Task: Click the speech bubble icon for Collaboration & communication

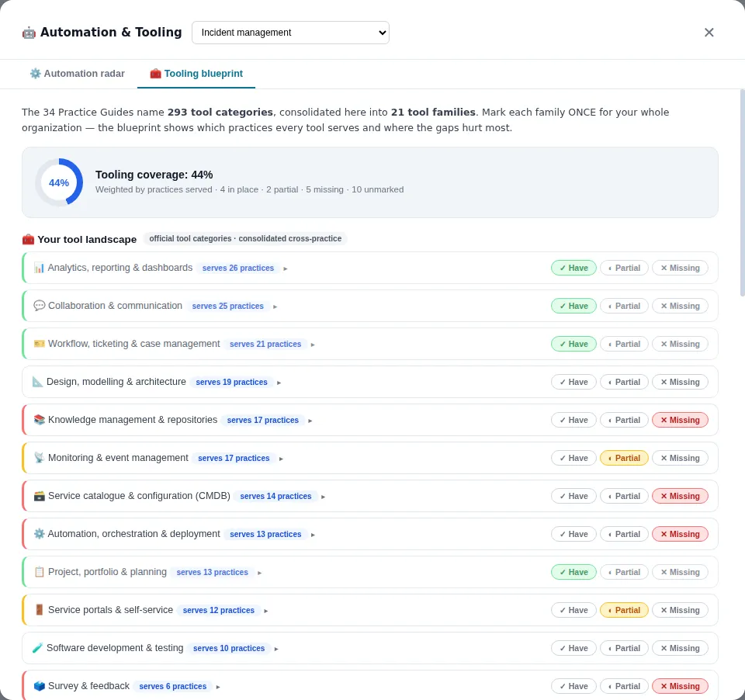Action: click(x=39, y=306)
